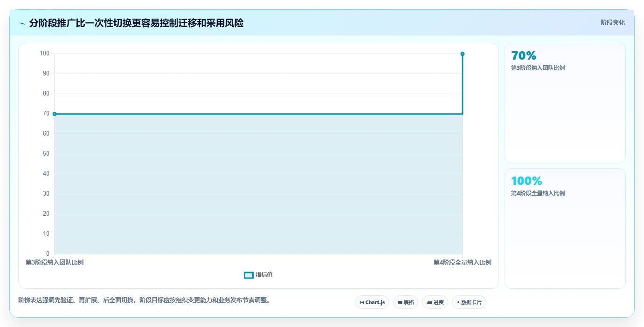Click the y-axis tick label 100

pos(45,54)
